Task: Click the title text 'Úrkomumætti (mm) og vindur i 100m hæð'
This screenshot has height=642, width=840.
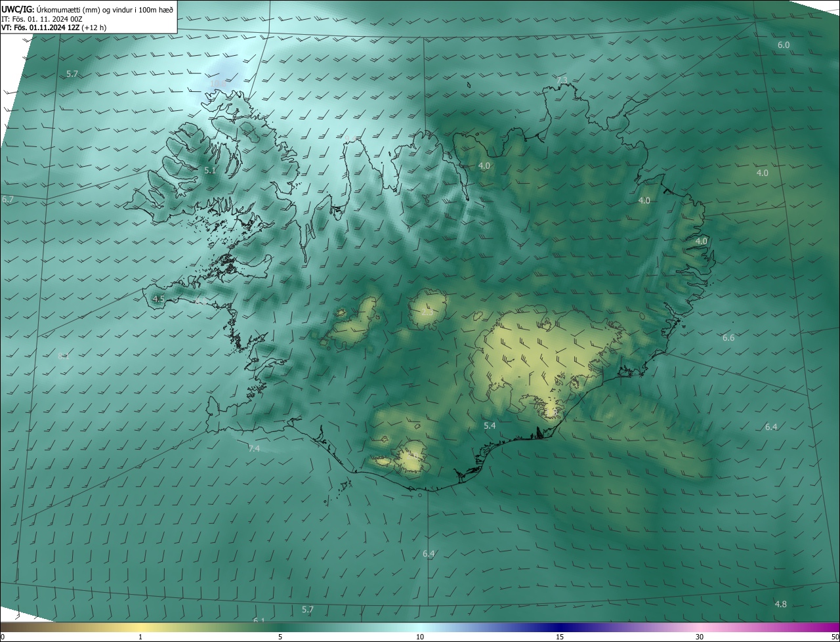Action: tap(104, 9)
